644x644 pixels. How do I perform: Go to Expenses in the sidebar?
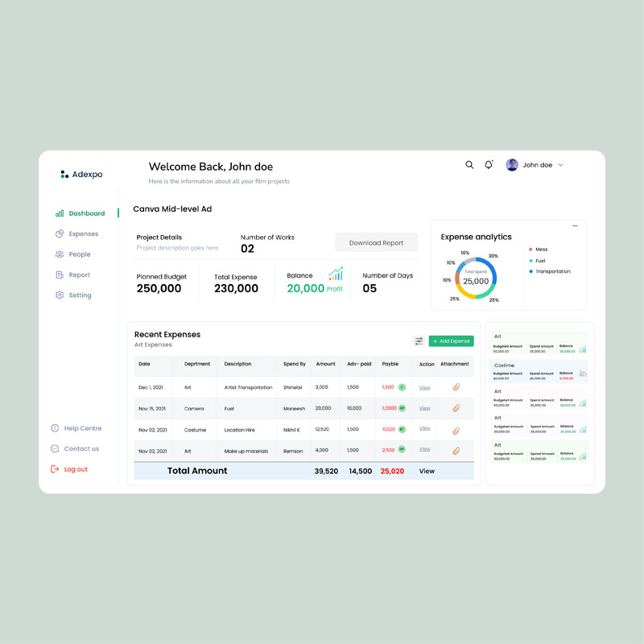(83, 234)
